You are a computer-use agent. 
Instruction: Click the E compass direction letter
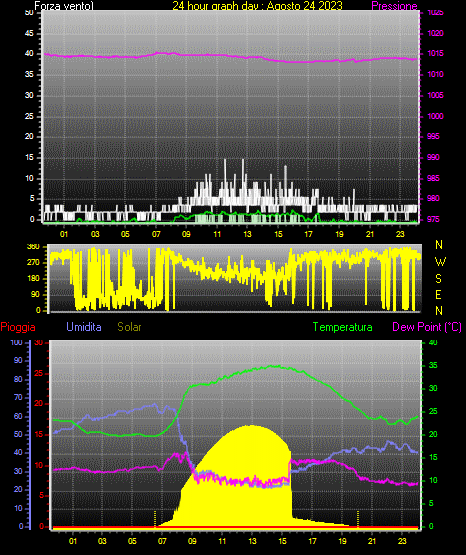(438, 294)
